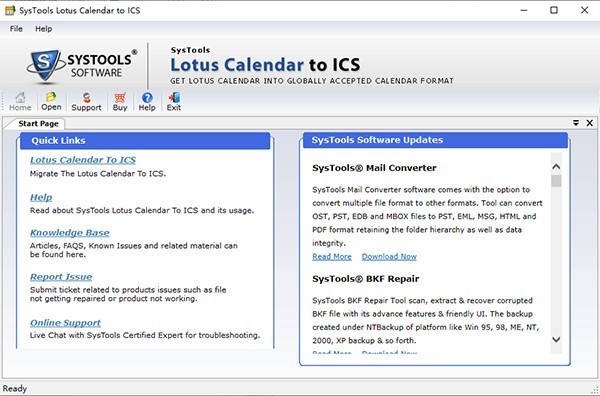
Task: Click the updates panel scroll up arrow
Action: tap(556, 167)
